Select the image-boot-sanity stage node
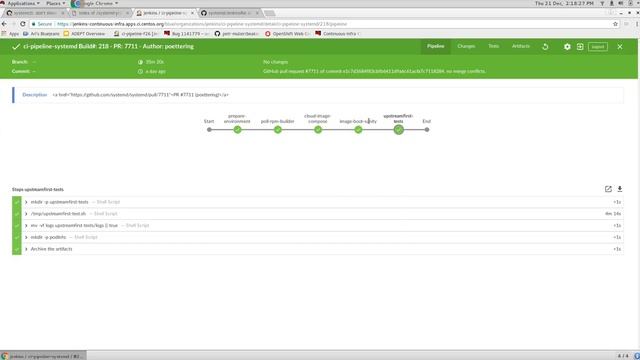Image resolution: width=640 pixels, height=360 pixels. pos(358,130)
